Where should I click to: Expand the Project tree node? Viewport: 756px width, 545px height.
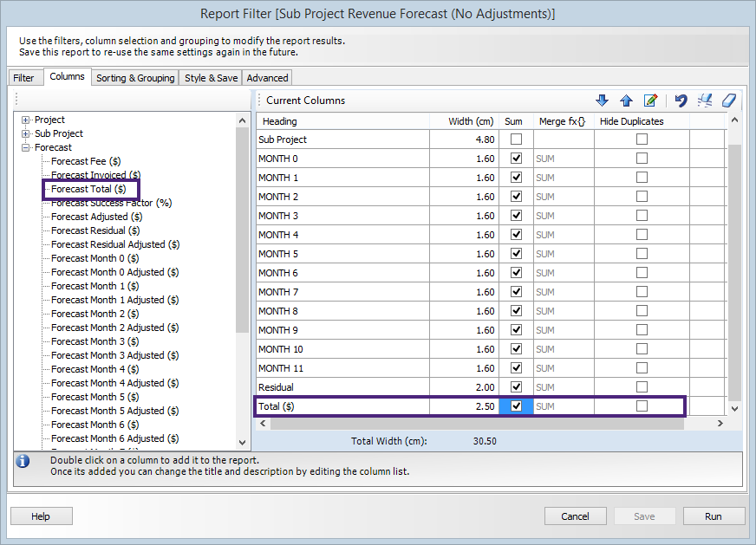[x=26, y=120]
